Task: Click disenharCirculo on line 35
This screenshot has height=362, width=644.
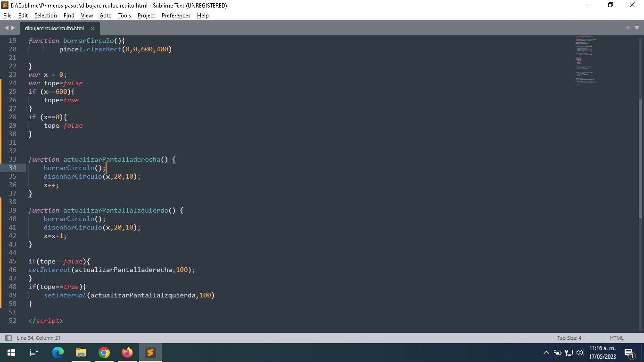Action: [73, 176]
